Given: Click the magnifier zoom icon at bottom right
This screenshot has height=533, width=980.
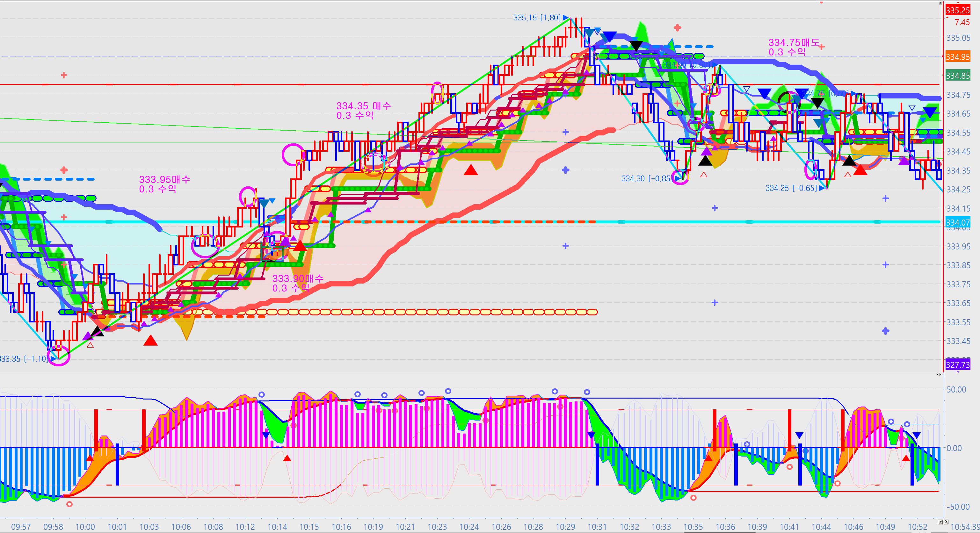Looking at the screenshot, I should pos(946,522).
